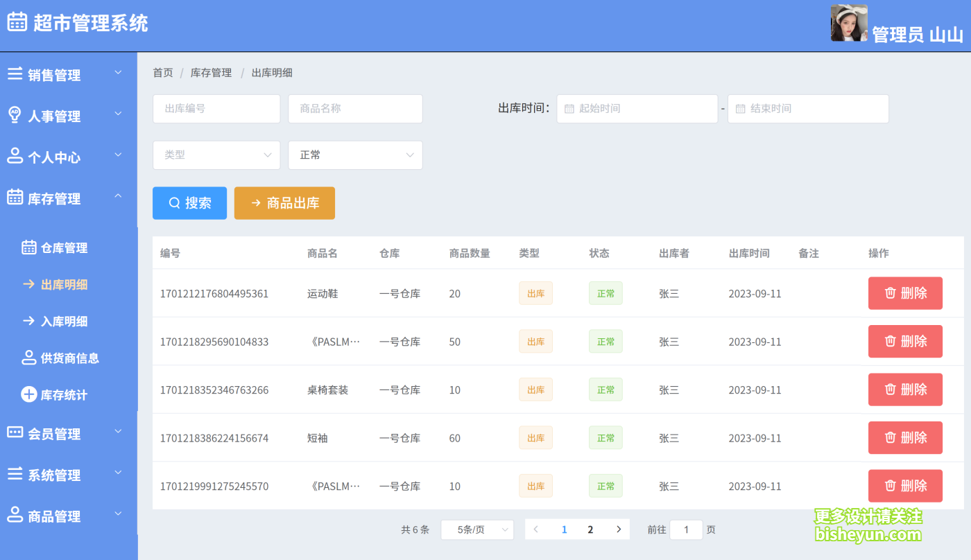Open the 5条/页 page size dropdown

tap(477, 530)
